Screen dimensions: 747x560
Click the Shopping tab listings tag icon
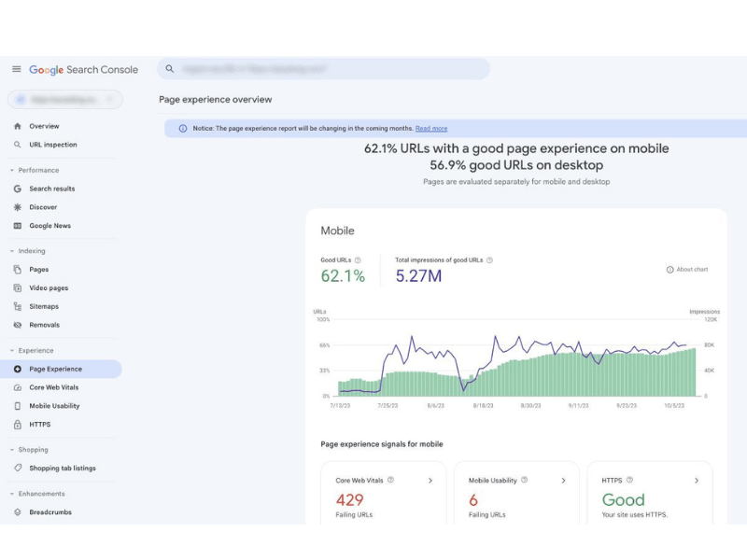pos(18,469)
